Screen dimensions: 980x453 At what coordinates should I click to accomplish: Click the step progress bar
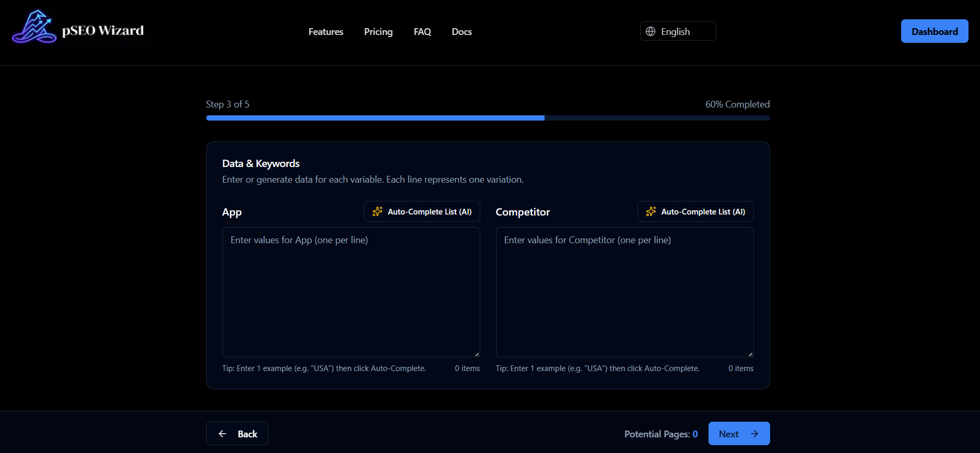tap(488, 118)
